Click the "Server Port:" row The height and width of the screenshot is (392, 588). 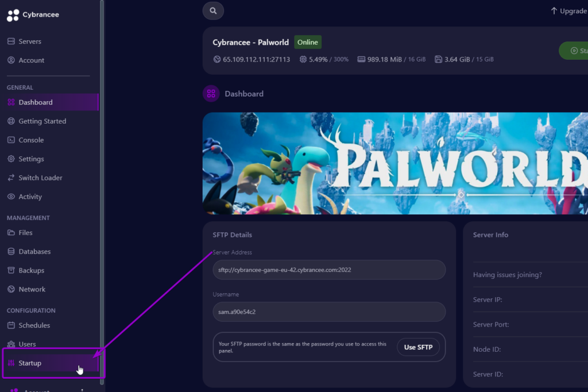[x=530, y=324]
